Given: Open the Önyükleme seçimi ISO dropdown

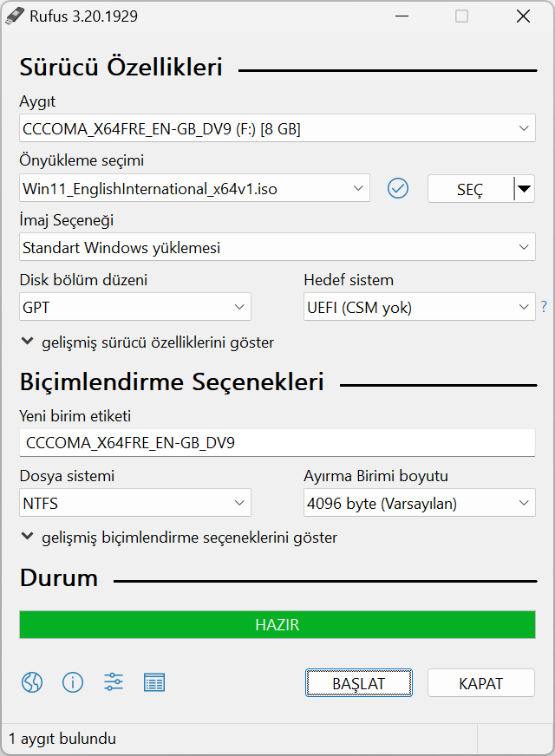Looking at the screenshot, I should [x=194, y=188].
